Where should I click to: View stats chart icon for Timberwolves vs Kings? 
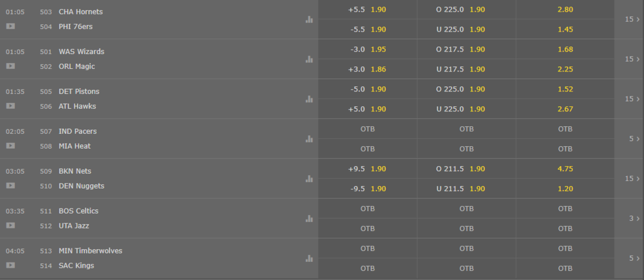pos(309,258)
